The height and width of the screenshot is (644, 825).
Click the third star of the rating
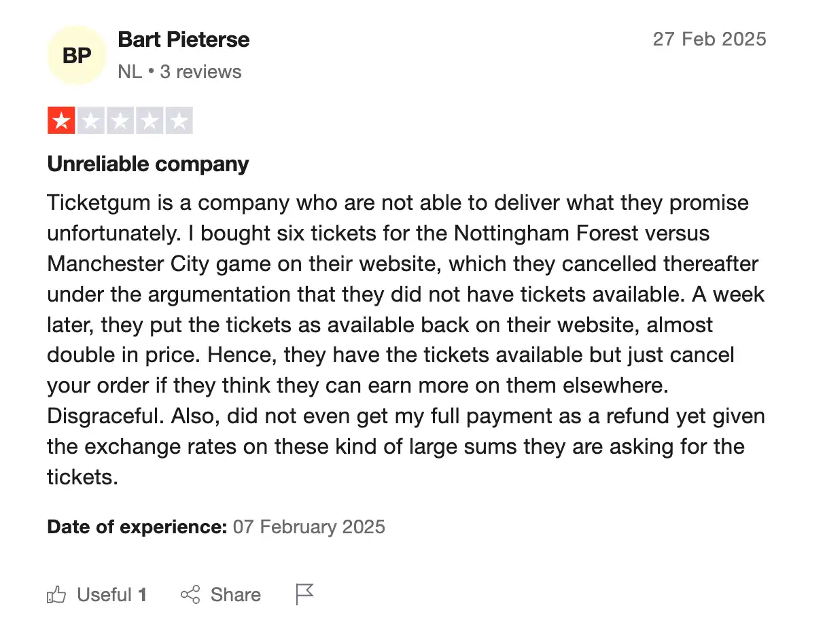point(120,120)
